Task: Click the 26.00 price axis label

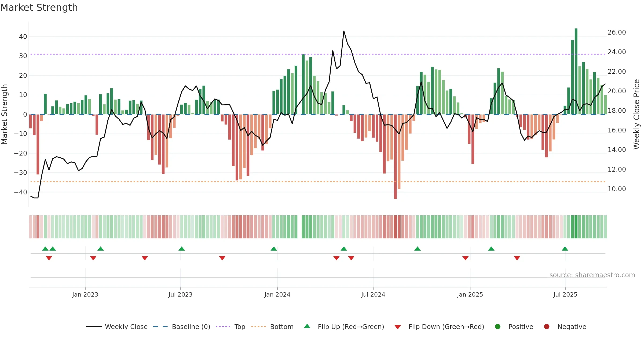Action: [617, 32]
